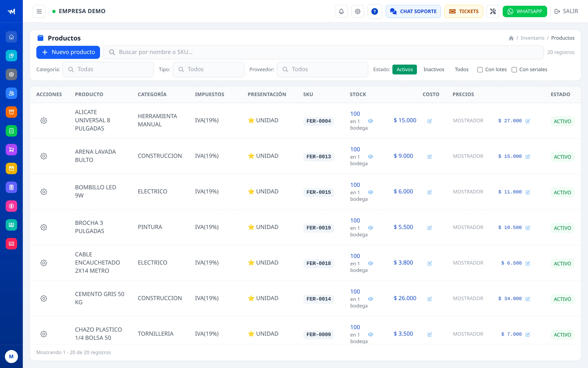
Task: View stock eye for BROCHA 3 PULGADAS
Action: 370,228
